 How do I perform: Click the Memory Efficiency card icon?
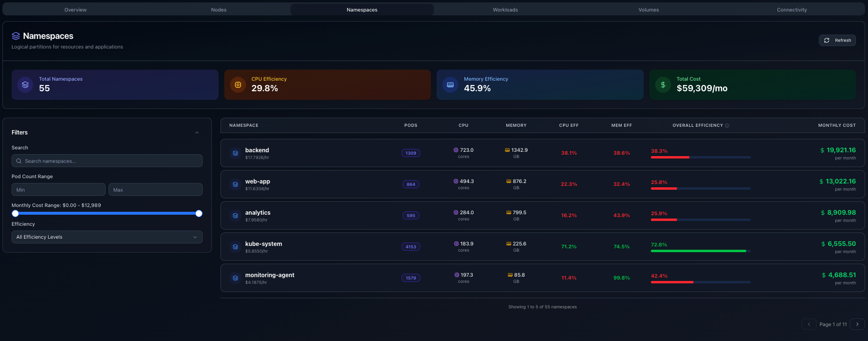pos(450,85)
